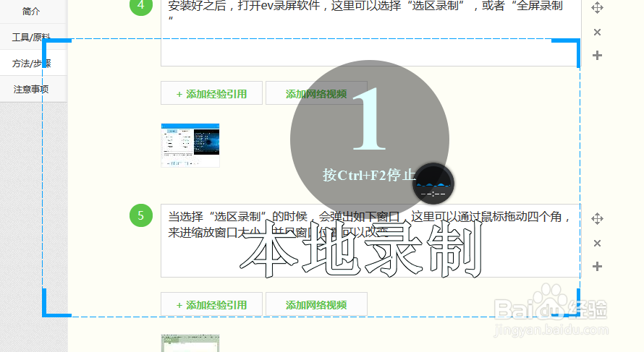Select 方法/步骤 in the sidebar
Viewport: 644px width, 352px height.
point(32,63)
